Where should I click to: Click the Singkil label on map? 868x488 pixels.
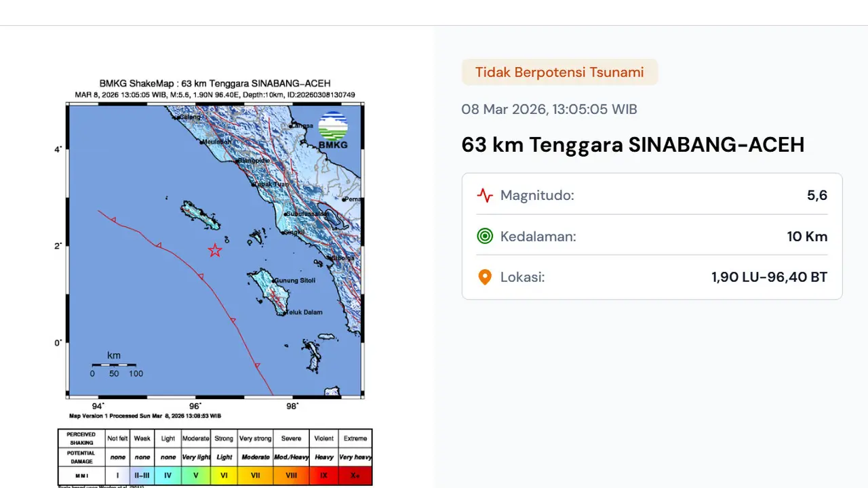click(294, 232)
